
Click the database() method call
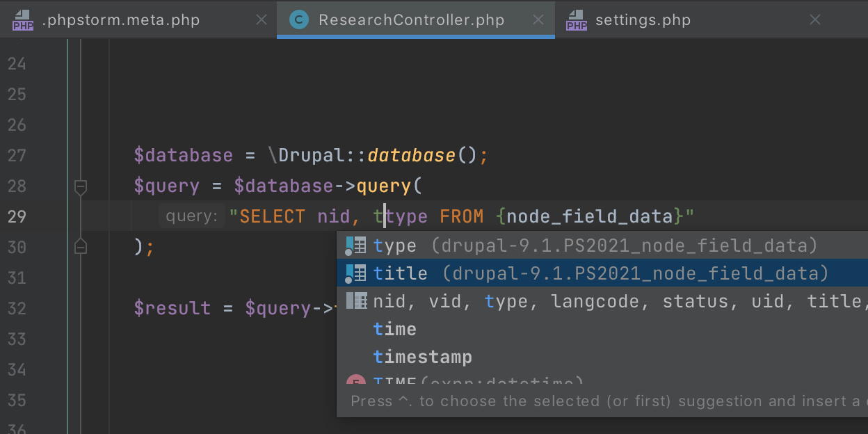pos(411,155)
